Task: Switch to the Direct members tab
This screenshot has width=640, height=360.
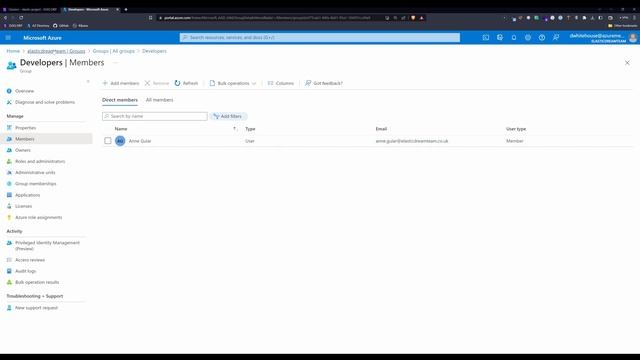Action: [x=120, y=100]
